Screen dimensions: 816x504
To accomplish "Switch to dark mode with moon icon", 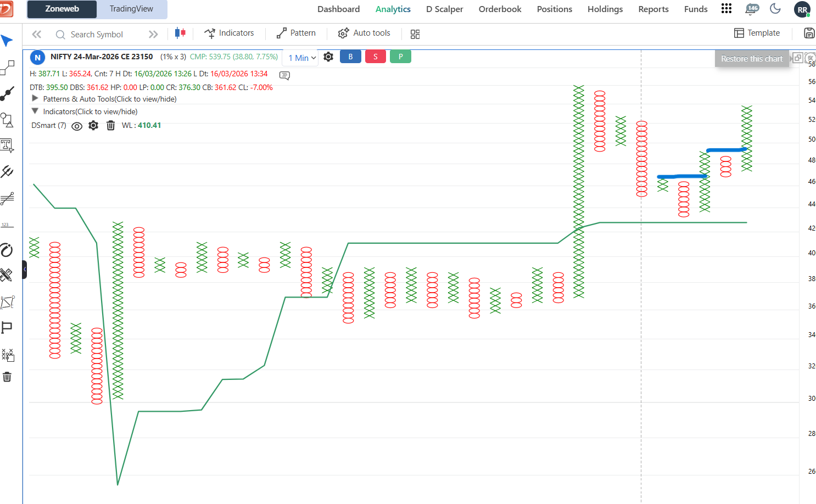I will pos(775,9).
